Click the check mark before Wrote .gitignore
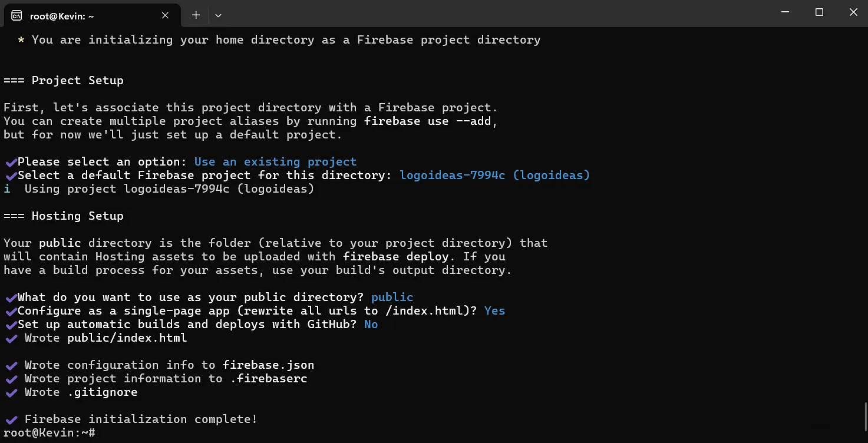The height and width of the screenshot is (443, 868). coord(11,392)
